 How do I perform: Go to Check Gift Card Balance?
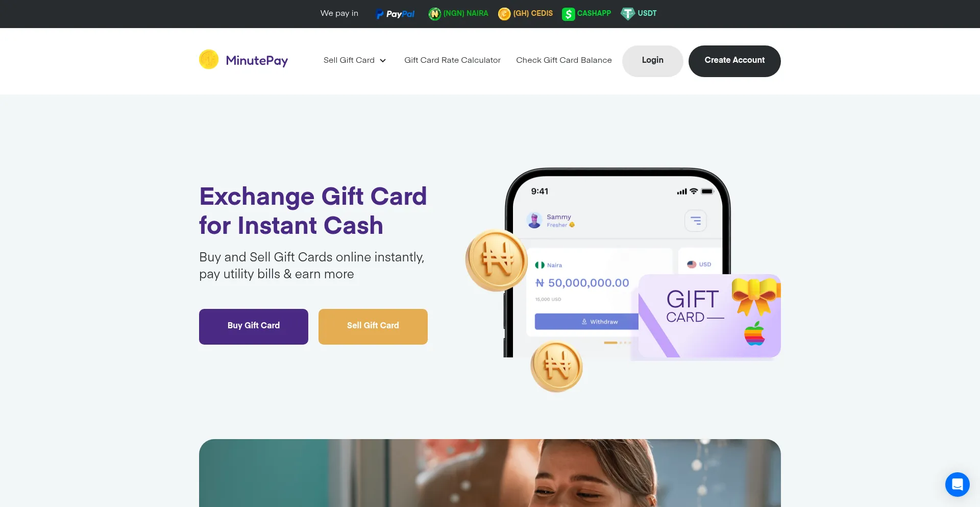(x=563, y=60)
